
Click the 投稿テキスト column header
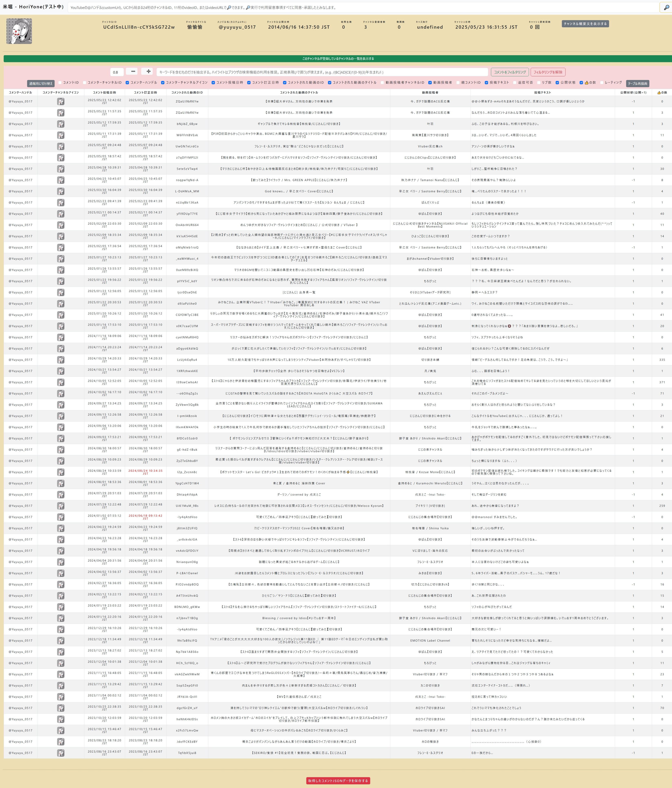click(542, 92)
